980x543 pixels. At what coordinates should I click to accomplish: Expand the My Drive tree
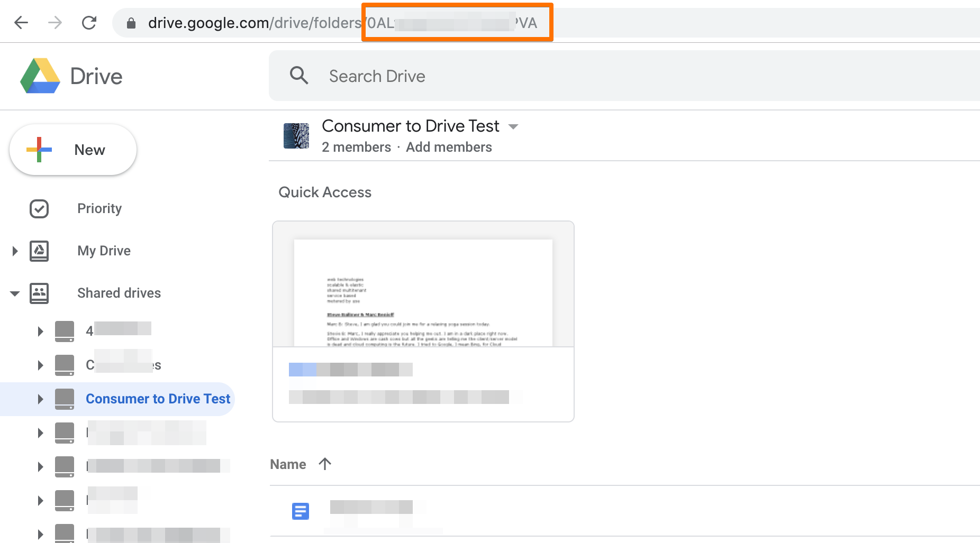(15, 251)
